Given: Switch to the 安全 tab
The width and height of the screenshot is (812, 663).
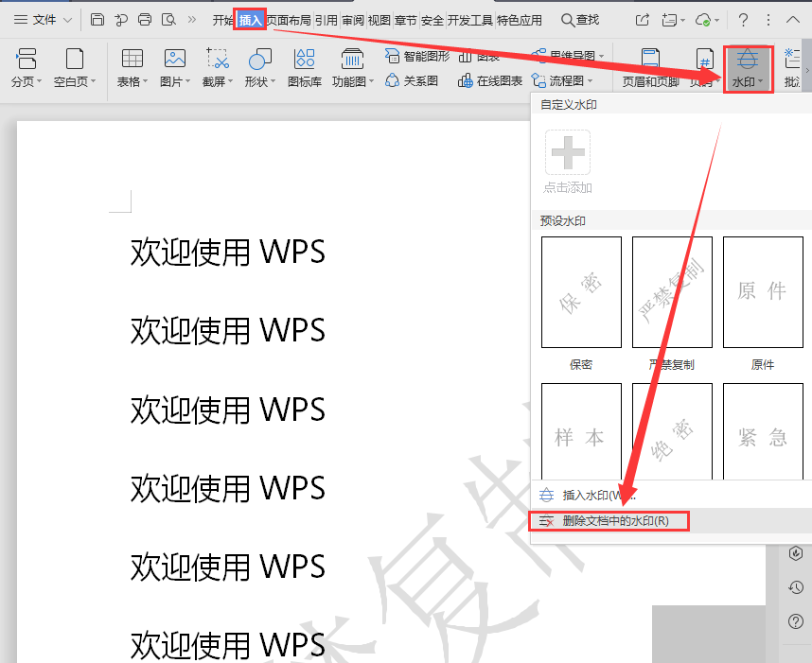Looking at the screenshot, I should point(432,20).
